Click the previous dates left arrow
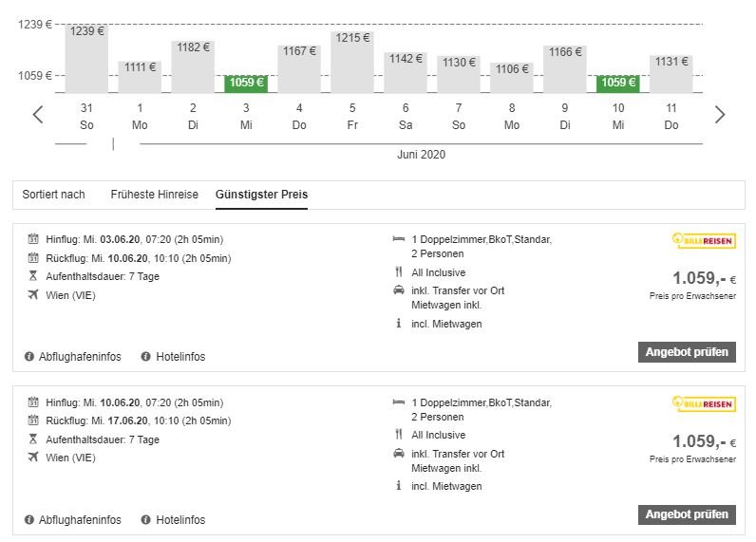 pyautogui.click(x=38, y=115)
